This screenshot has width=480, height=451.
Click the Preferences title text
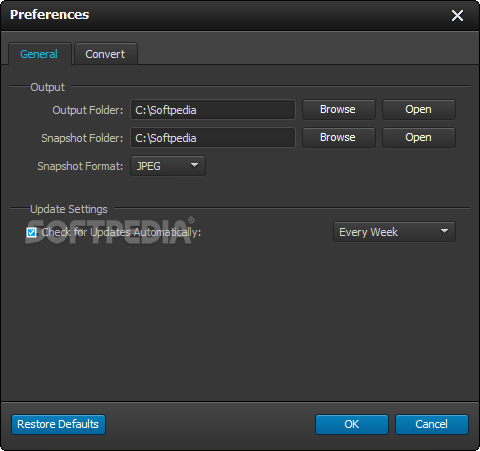click(x=50, y=15)
